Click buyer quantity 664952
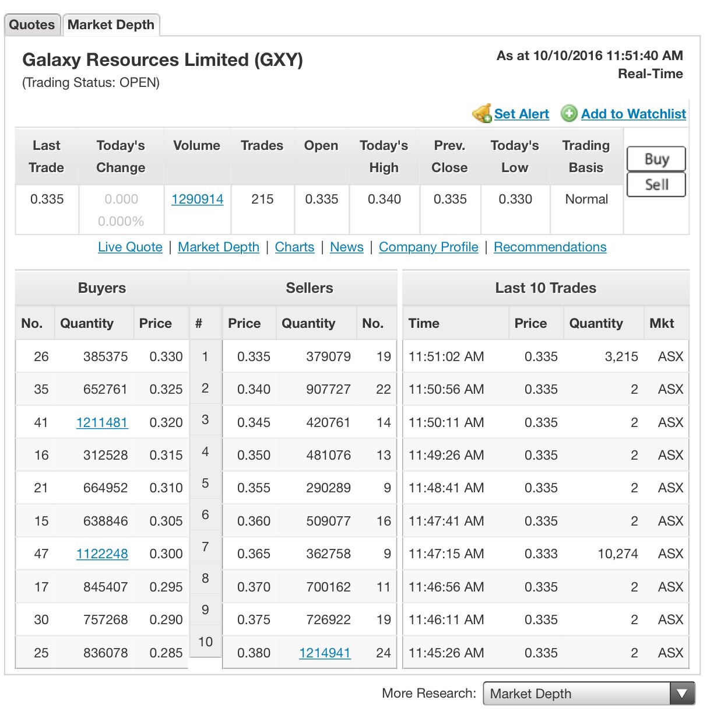Viewport: 710px width, 728px height. tap(106, 488)
